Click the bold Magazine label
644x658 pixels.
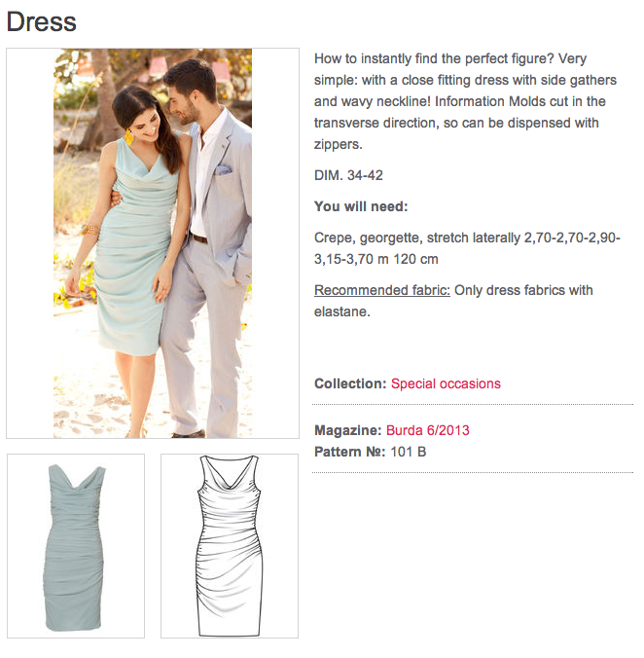(347, 430)
